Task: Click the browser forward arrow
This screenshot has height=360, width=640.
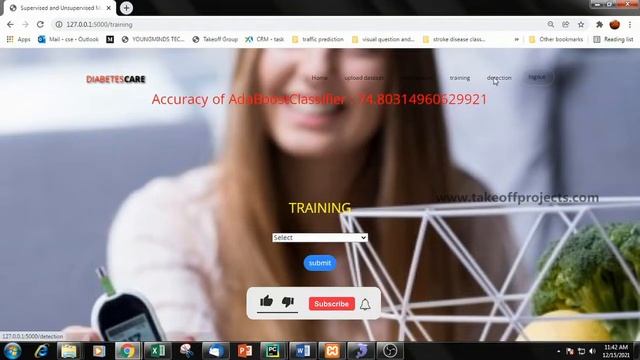Action: pos(25,24)
